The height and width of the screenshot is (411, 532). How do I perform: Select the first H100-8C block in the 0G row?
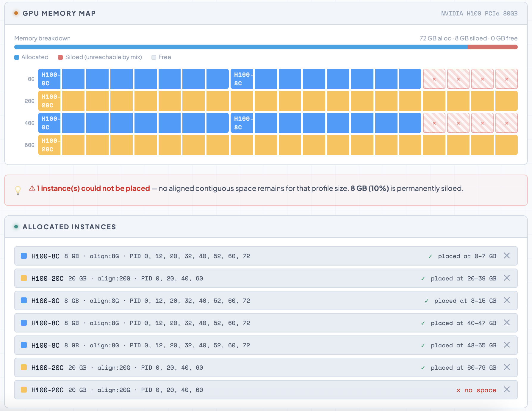[133, 79]
